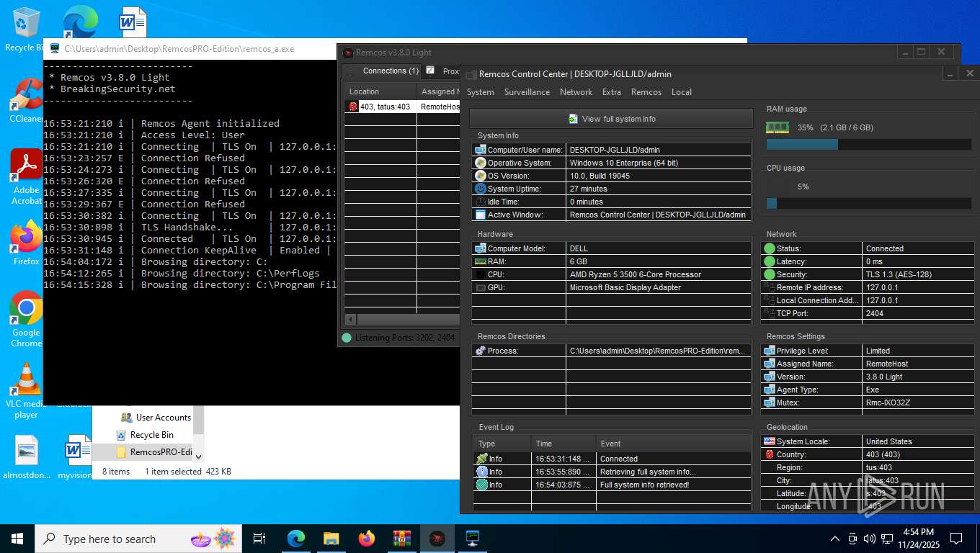Screen dimensions: 980x553
Task: Click the TCP Port network icon
Action: point(770,313)
